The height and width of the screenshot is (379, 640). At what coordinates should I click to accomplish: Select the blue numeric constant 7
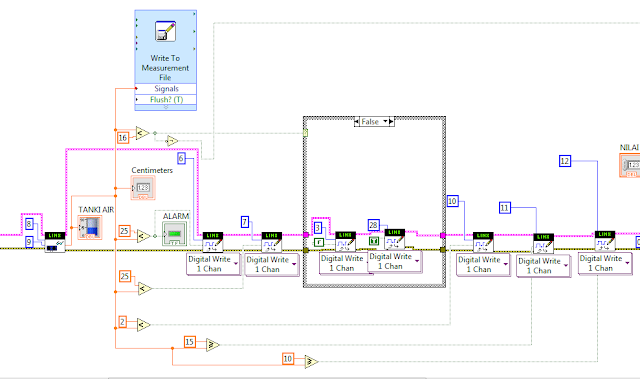pyautogui.click(x=245, y=222)
